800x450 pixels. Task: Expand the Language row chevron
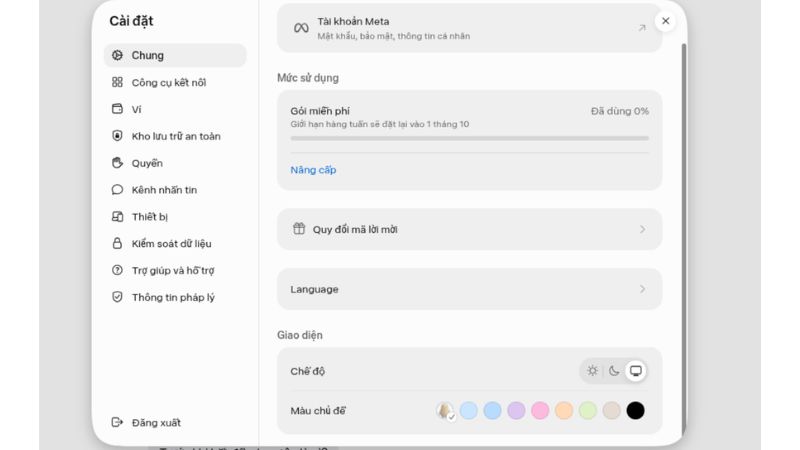(x=642, y=289)
